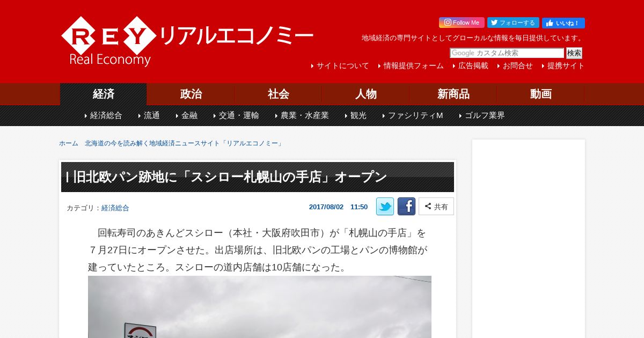This screenshot has height=338, width=644.
Task: Open the ゴルフ業界 submenu item
Action: coord(484,115)
